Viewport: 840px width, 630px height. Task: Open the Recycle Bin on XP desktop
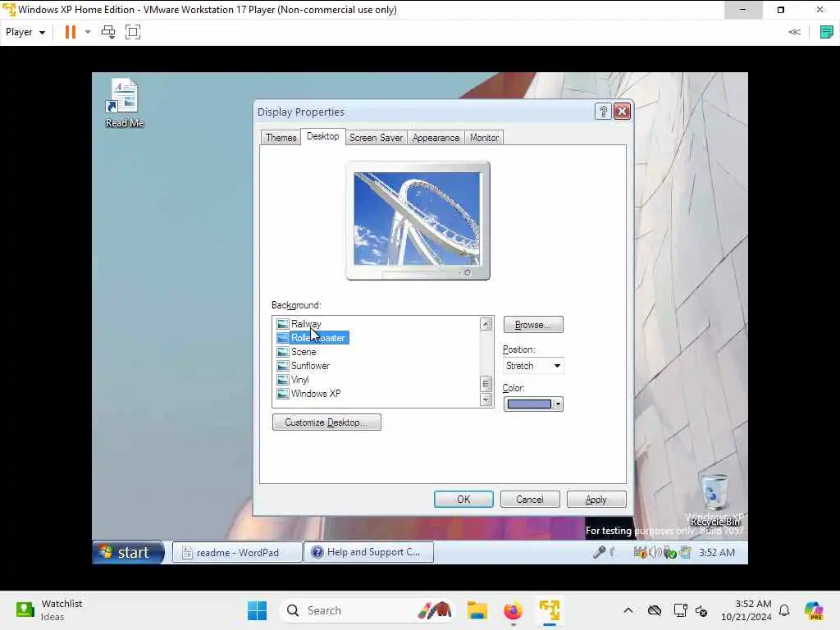[715, 500]
